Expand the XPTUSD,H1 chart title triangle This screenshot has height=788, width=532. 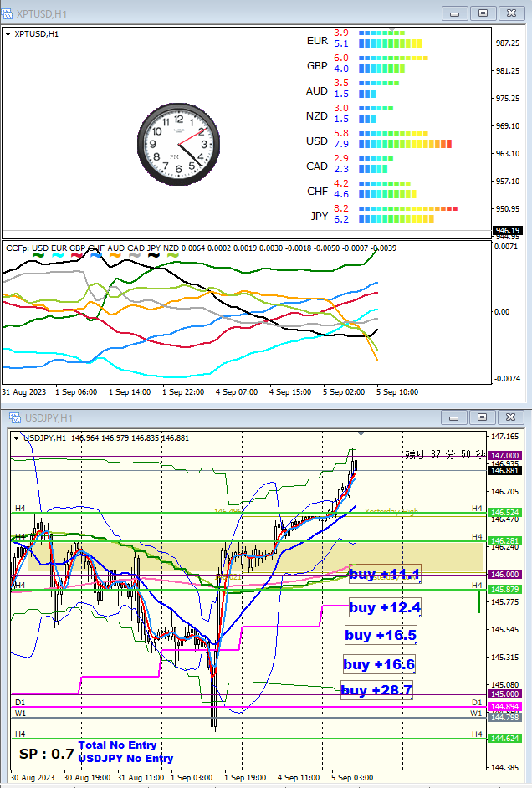coord(8,34)
